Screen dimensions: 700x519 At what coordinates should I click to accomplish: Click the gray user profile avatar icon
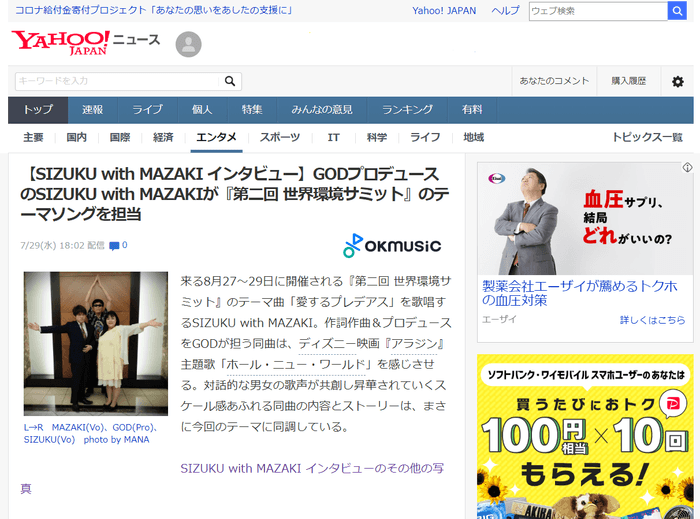[188, 44]
